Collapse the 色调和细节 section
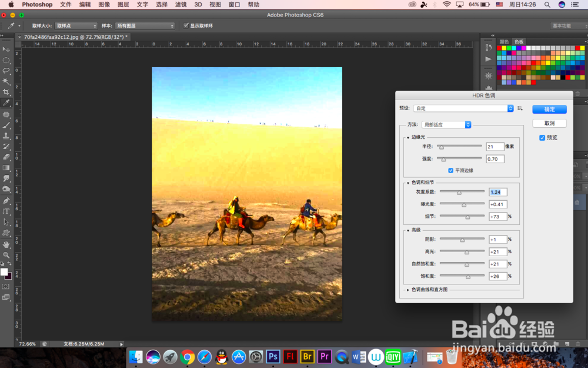The width and height of the screenshot is (588, 368). pyautogui.click(x=408, y=183)
